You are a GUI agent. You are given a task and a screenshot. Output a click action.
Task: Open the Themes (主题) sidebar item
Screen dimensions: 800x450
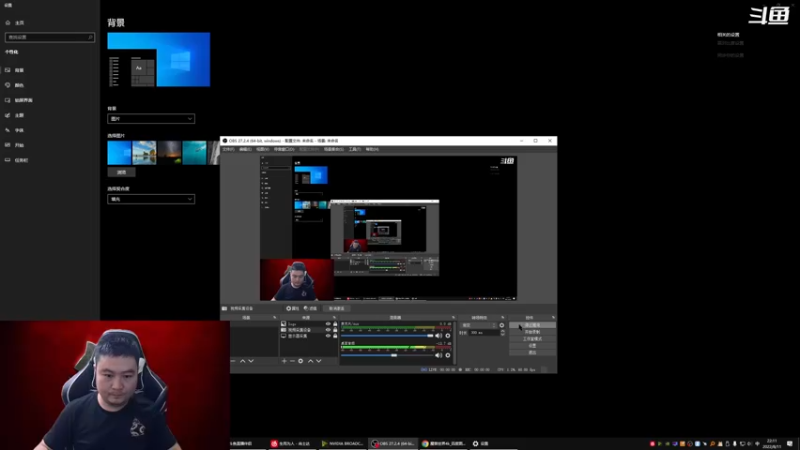(15, 115)
